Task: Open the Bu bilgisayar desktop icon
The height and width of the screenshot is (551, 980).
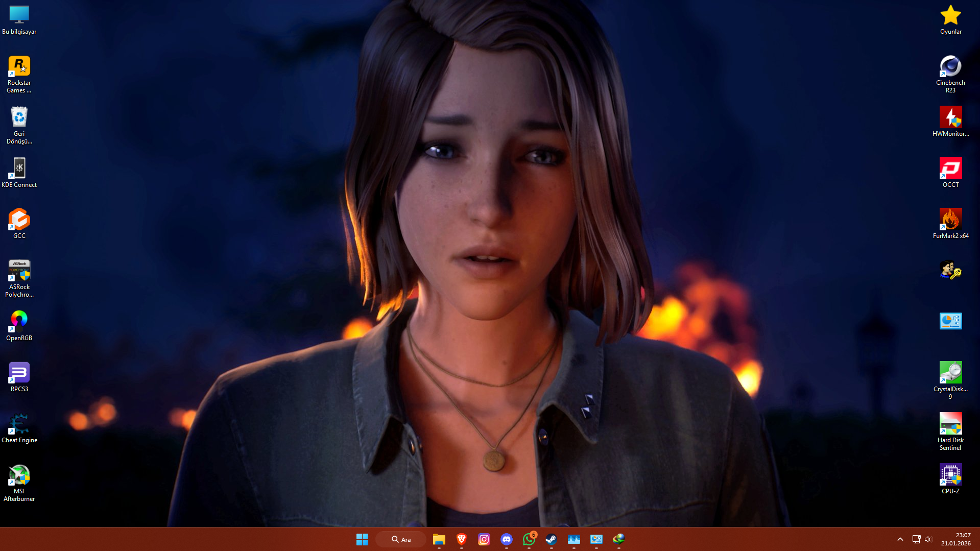Action: point(19,20)
